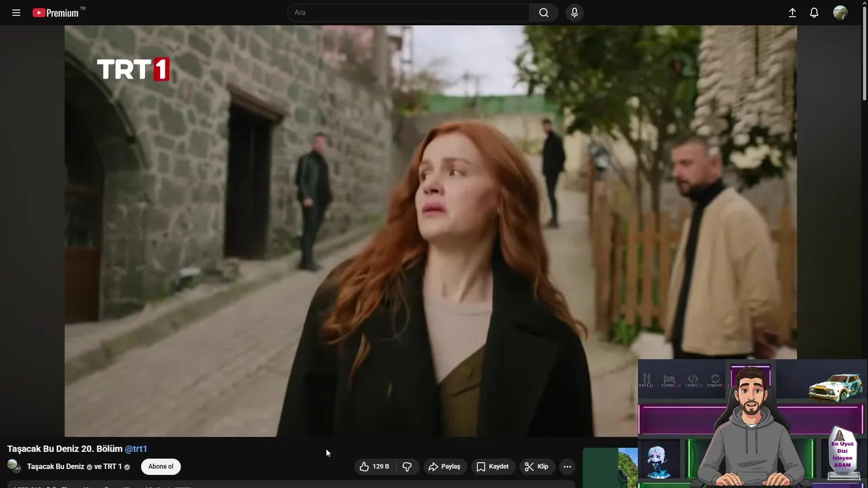Screen dimensions: 868x488
Task: Open the account avatar menu
Action: click(x=840, y=13)
